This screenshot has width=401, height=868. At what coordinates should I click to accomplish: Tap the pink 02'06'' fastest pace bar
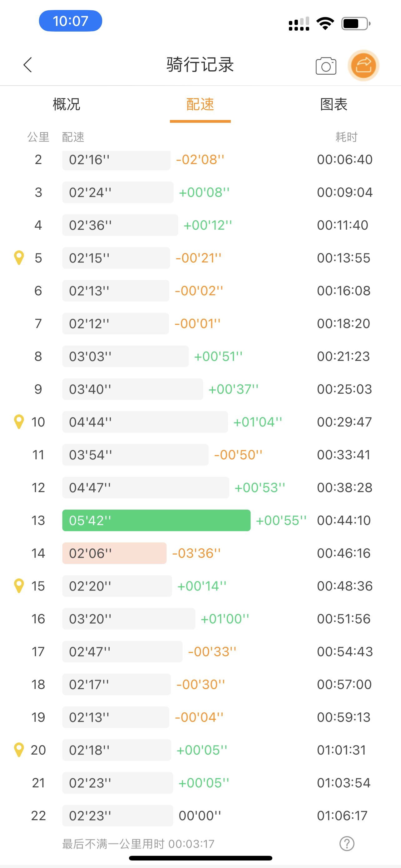click(x=115, y=553)
